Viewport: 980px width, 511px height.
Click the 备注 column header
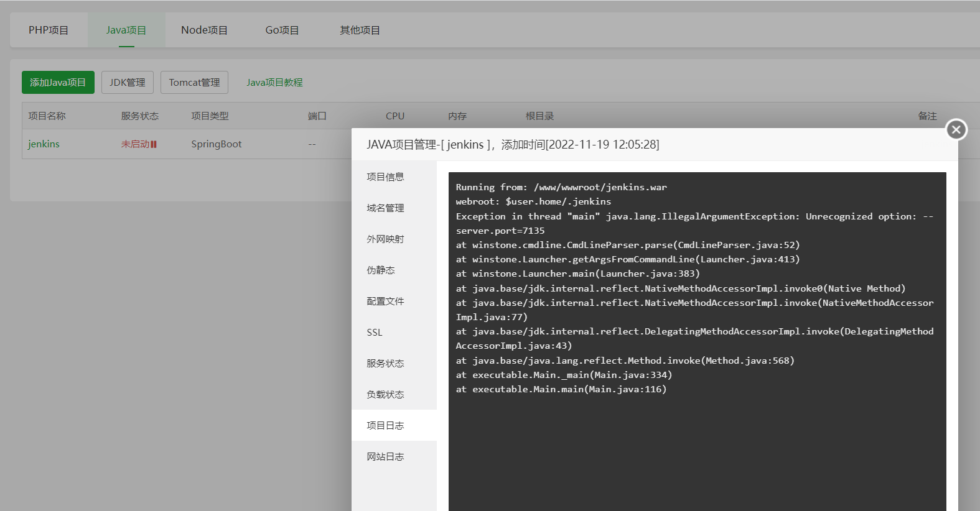coord(927,116)
